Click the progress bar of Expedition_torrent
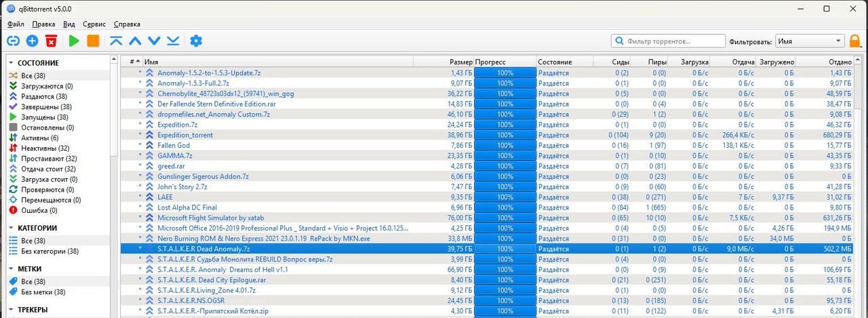 coord(505,135)
